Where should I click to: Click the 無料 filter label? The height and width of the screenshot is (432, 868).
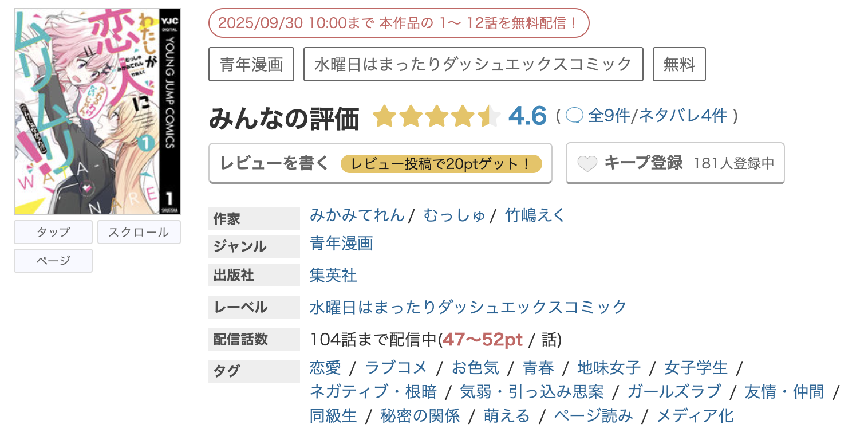[679, 64]
